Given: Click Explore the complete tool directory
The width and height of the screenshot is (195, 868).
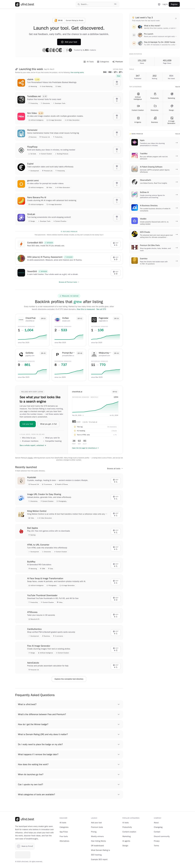Looking at the screenshot, I should click(x=69, y=679).
